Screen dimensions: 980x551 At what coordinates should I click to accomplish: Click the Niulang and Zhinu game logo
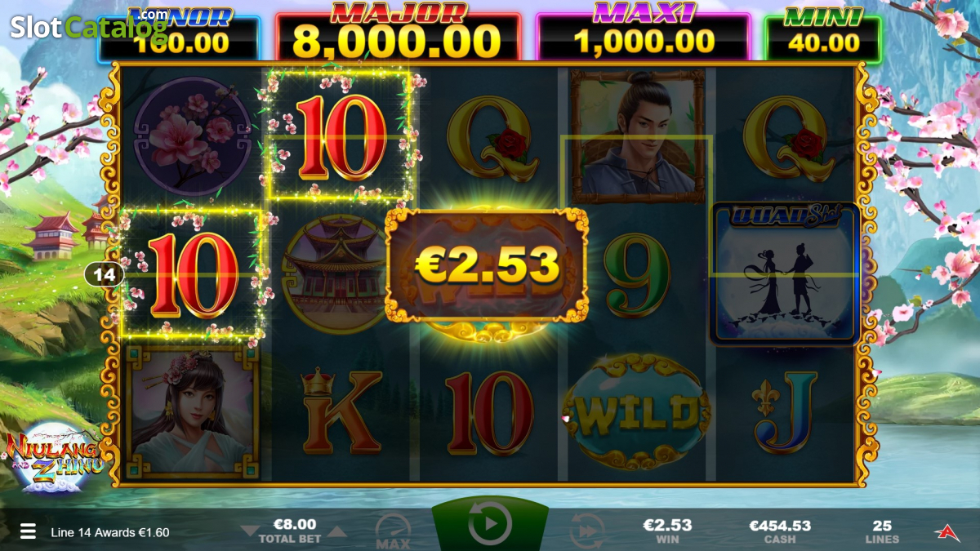pos(56,457)
